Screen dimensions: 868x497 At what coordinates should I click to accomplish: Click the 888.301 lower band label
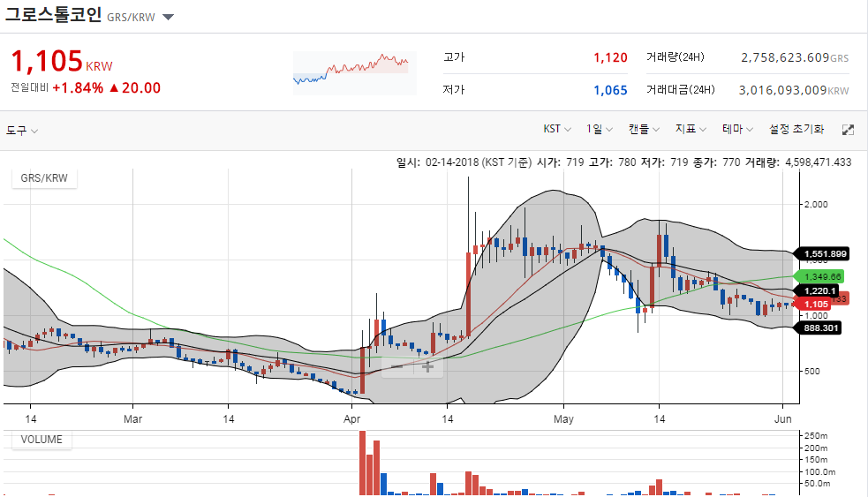819,328
